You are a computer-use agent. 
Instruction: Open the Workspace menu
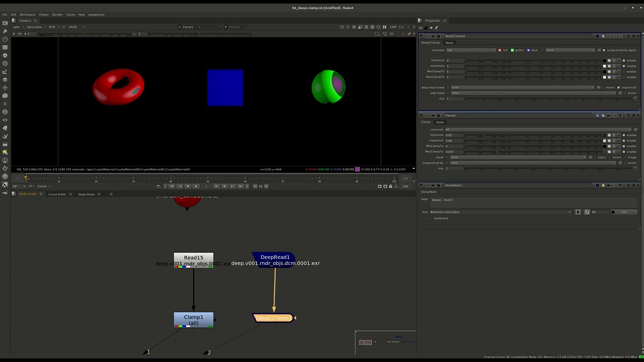pyautogui.click(x=27, y=15)
